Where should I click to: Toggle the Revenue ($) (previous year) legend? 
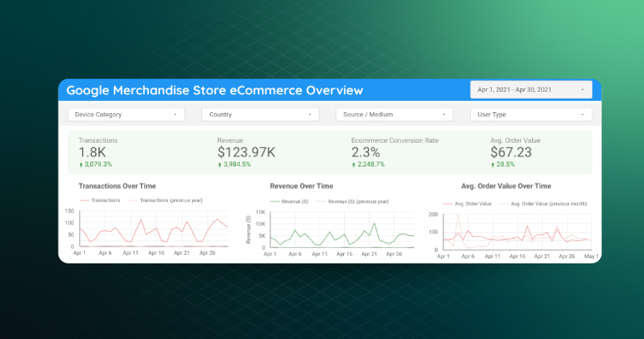353,201
